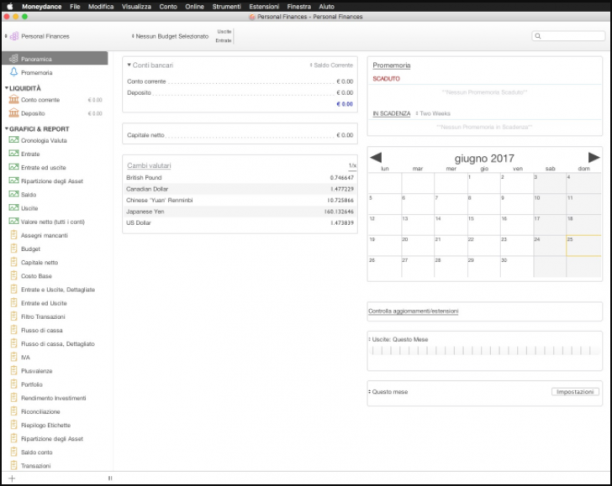Viewport: 612px width, 486px height.
Task: Open the IVA report icon
Action: (14, 357)
